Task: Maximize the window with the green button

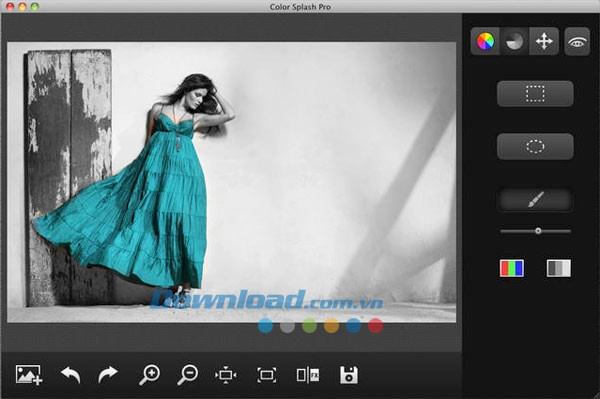Action: tap(35, 7)
